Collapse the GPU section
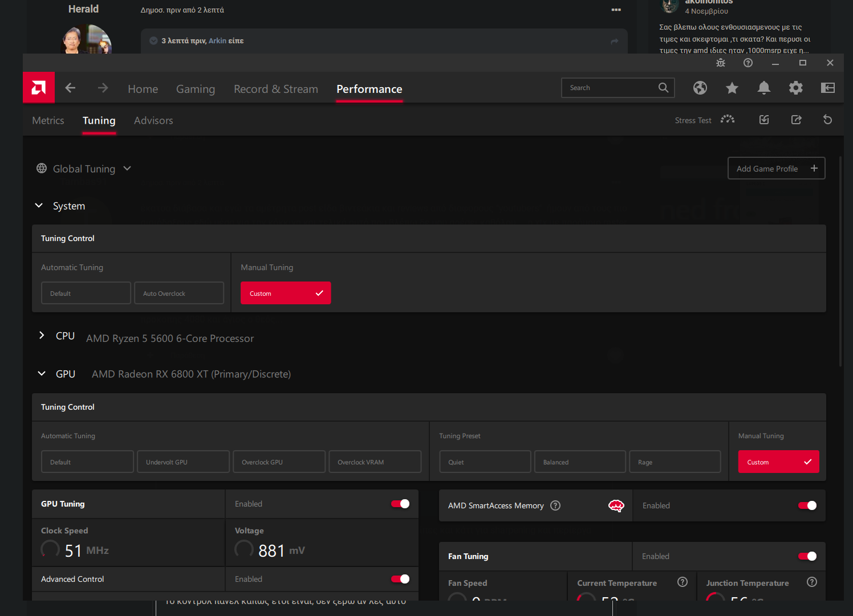This screenshot has height=616, width=853. coord(41,374)
